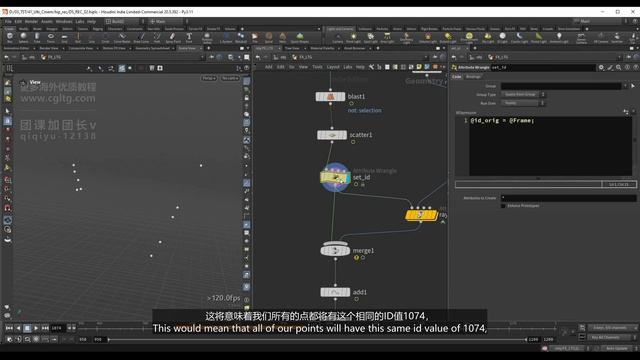Click the add1 node icon
This screenshot has width=640, height=360.
(335, 292)
